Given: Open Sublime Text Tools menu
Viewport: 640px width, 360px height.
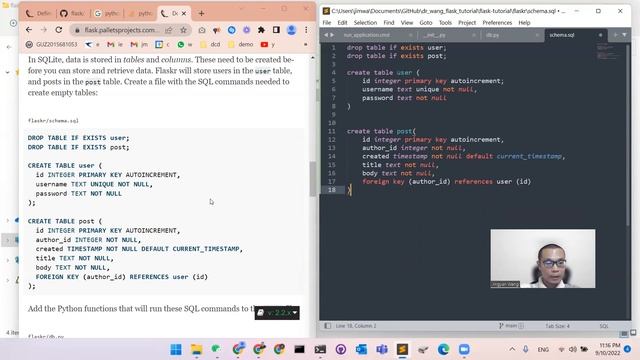Looking at the screenshot, I should 445,22.
